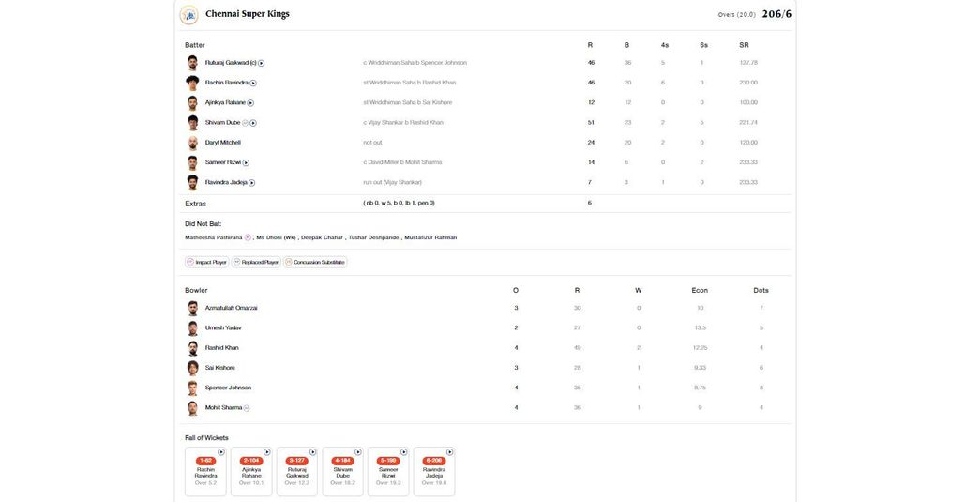Play Rachin Ravindra's wicket video beside his name
980x502 pixels.
pyautogui.click(x=253, y=83)
